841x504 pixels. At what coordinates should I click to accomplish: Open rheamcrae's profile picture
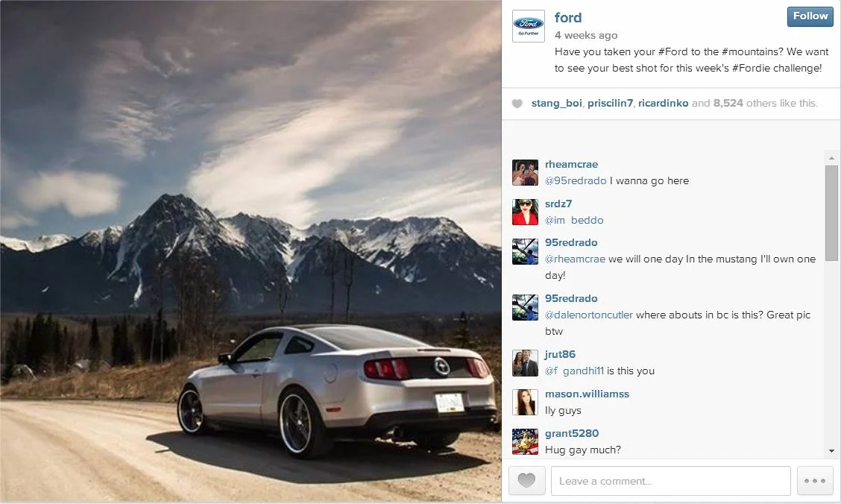coord(525,173)
